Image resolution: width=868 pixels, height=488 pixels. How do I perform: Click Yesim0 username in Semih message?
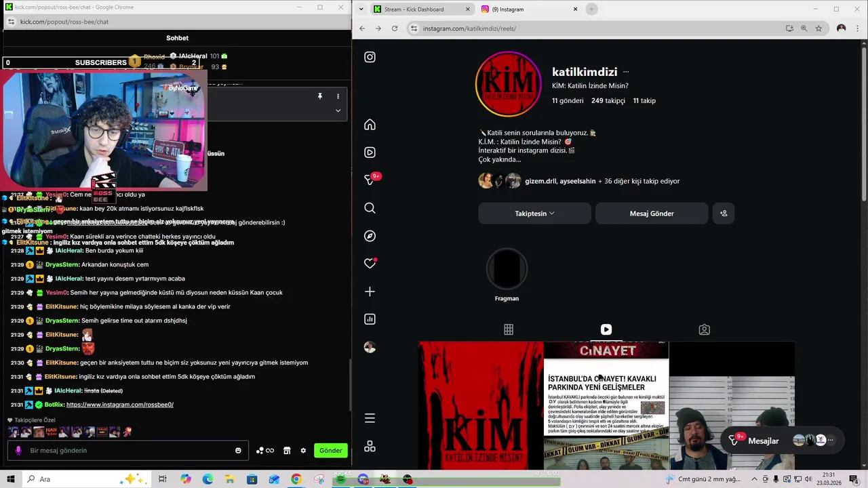coord(56,293)
